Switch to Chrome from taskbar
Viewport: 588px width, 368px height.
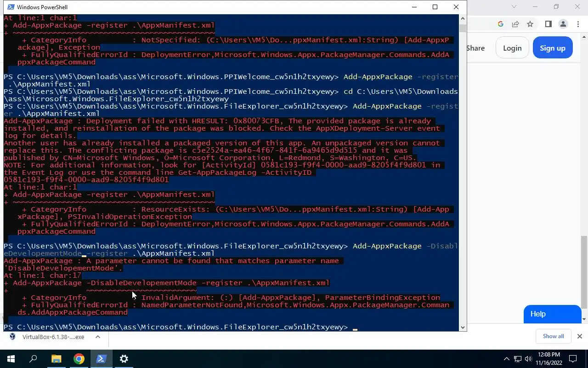click(79, 359)
